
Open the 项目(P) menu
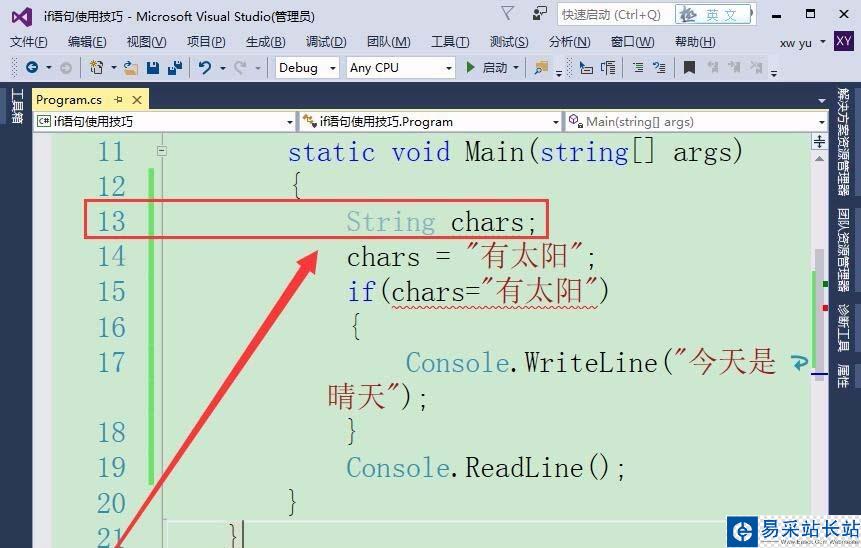(x=206, y=42)
